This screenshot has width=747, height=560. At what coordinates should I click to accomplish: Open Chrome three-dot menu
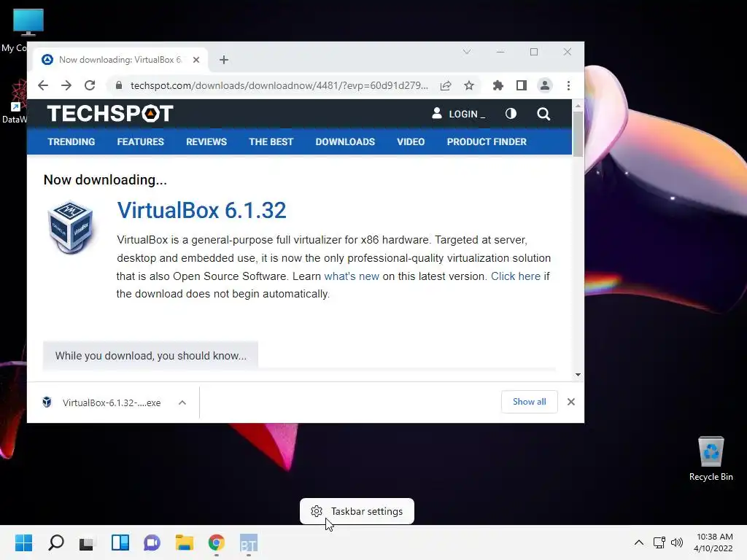pos(568,86)
